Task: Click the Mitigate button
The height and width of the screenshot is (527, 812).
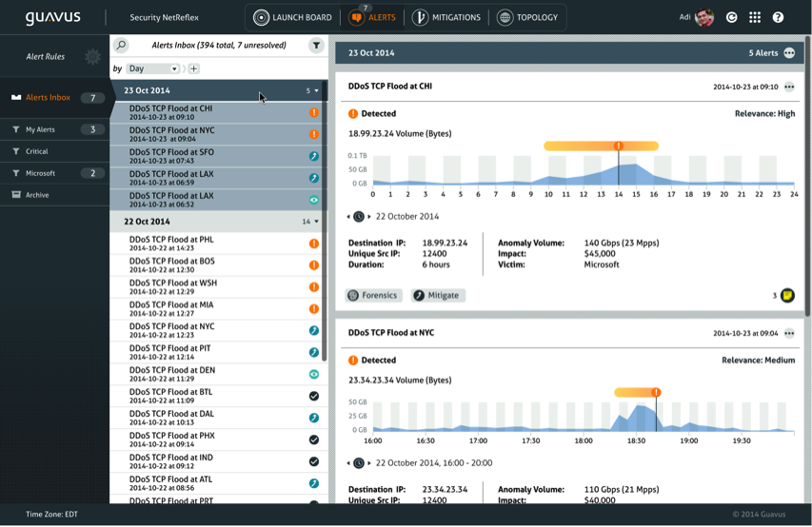Action: [x=438, y=296]
